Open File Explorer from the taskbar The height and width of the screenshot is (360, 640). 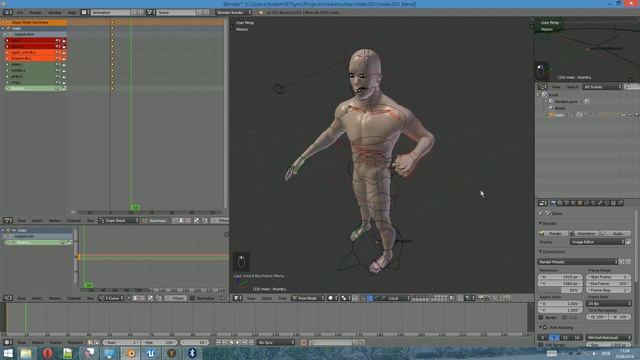(27, 353)
